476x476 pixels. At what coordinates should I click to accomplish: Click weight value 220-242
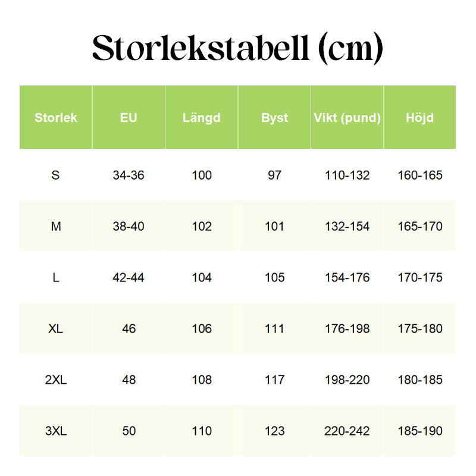point(347,431)
